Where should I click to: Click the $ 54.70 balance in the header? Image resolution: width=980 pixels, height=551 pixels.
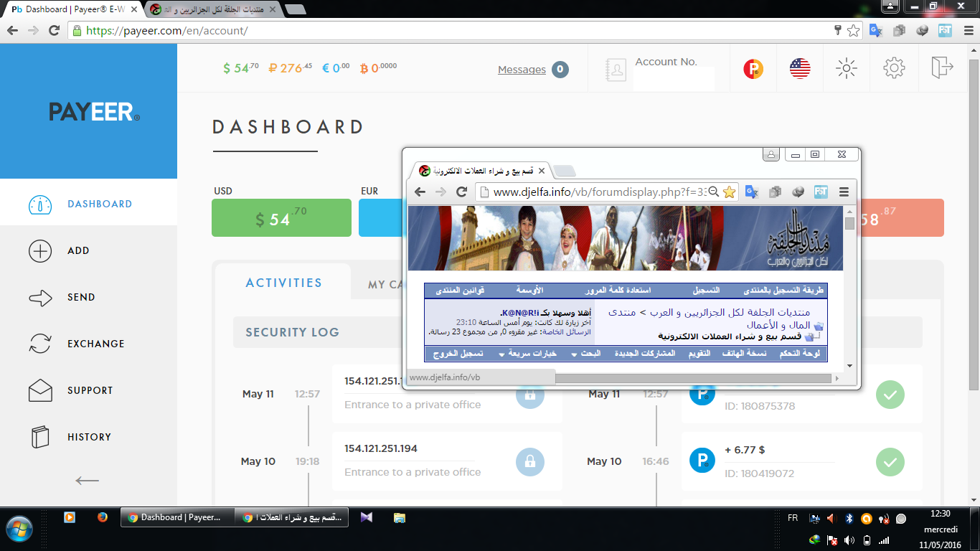coord(241,68)
